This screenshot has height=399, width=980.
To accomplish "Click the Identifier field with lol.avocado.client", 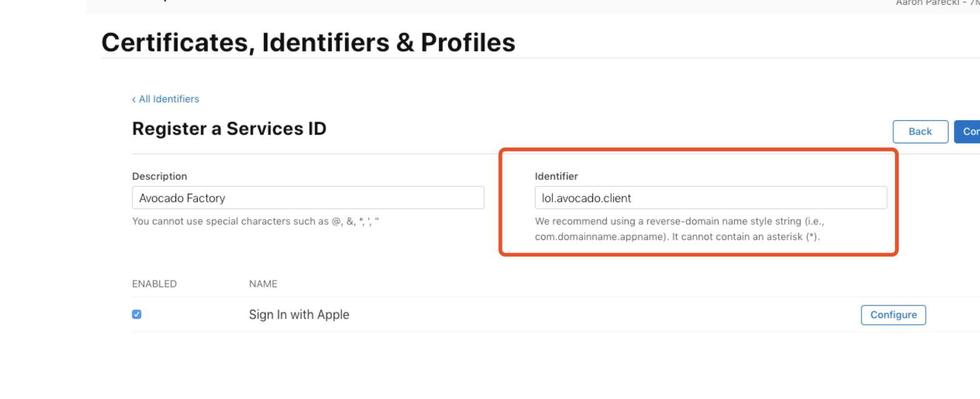I will 710,198.
